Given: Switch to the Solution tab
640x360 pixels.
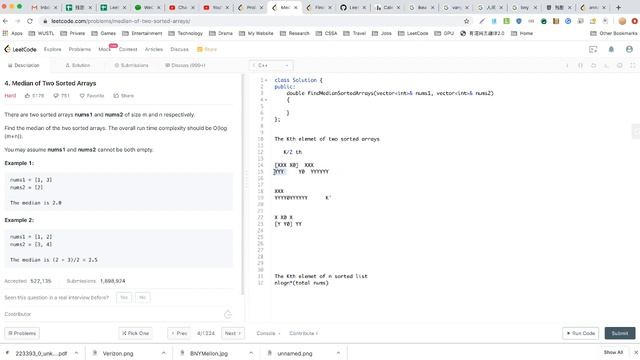Looking at the screenshot, I should [78, 65].
